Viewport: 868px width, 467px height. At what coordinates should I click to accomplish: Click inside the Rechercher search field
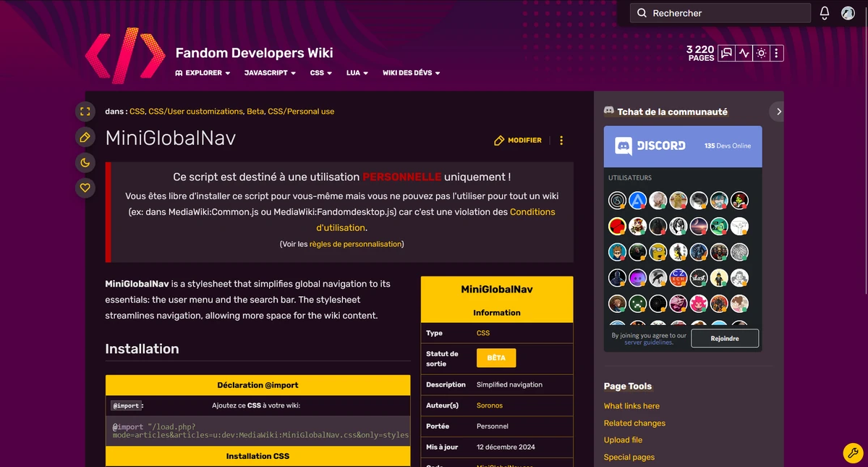pyautogui.click(x=720, y=12)
